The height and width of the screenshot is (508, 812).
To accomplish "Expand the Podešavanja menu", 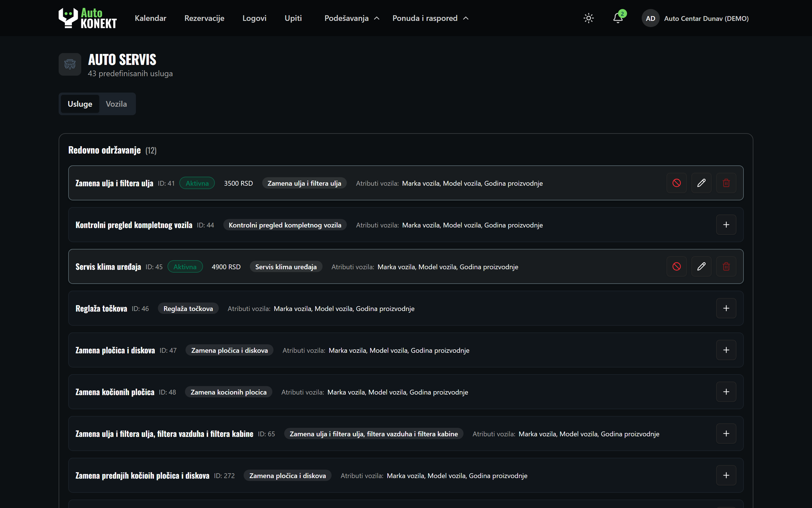I will [x=352, y=18].
